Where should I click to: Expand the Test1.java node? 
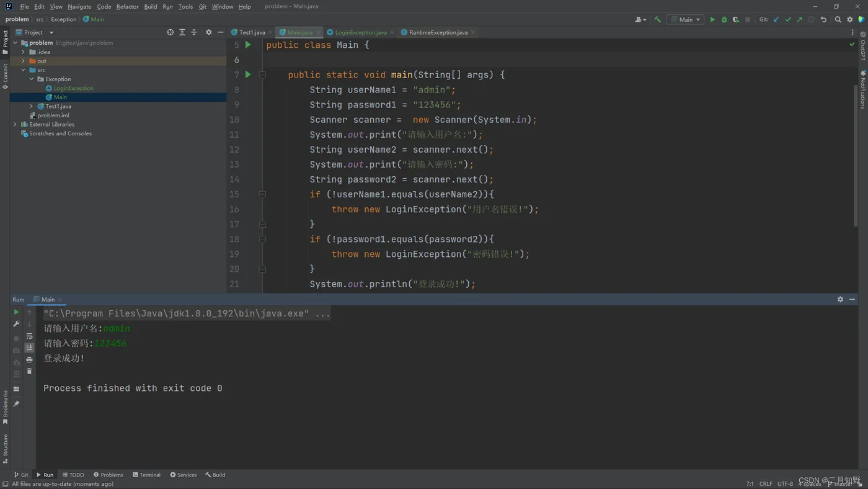click(31, 106)
